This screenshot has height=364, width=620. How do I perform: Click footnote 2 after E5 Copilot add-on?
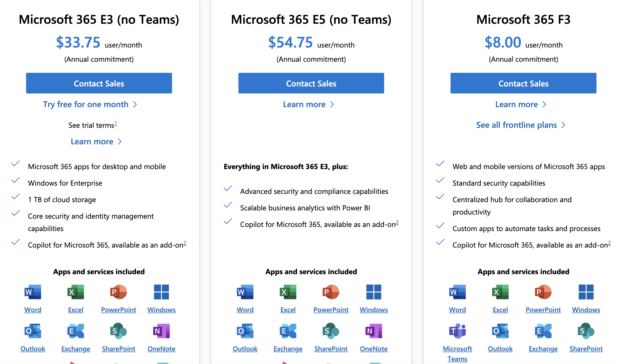pyautogui.click(x=397, y=223)
